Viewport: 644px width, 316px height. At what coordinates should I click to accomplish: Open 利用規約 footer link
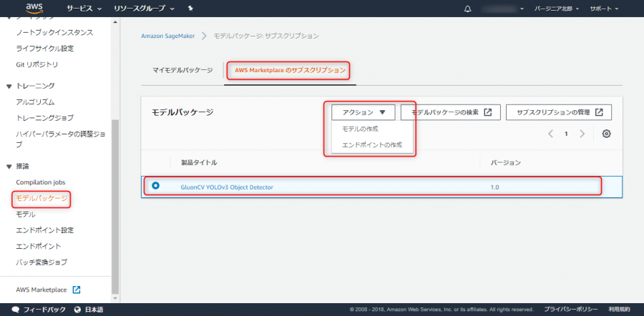[620, 310]
